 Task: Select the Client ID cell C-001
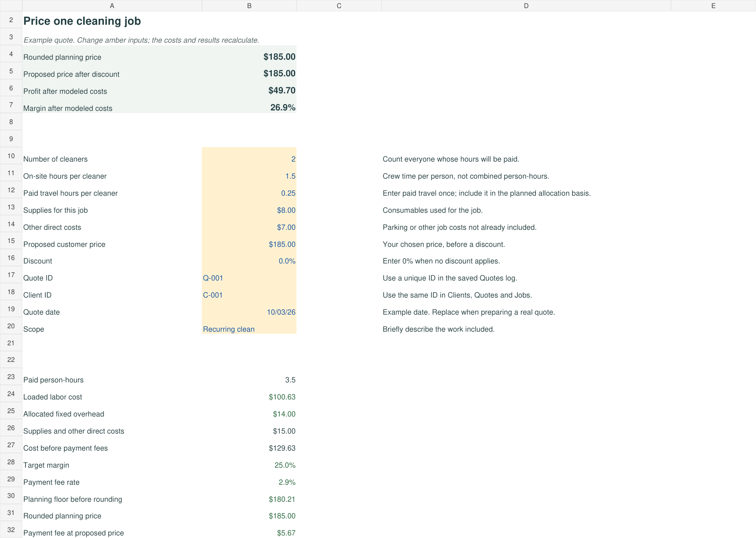tap(249, 292)
